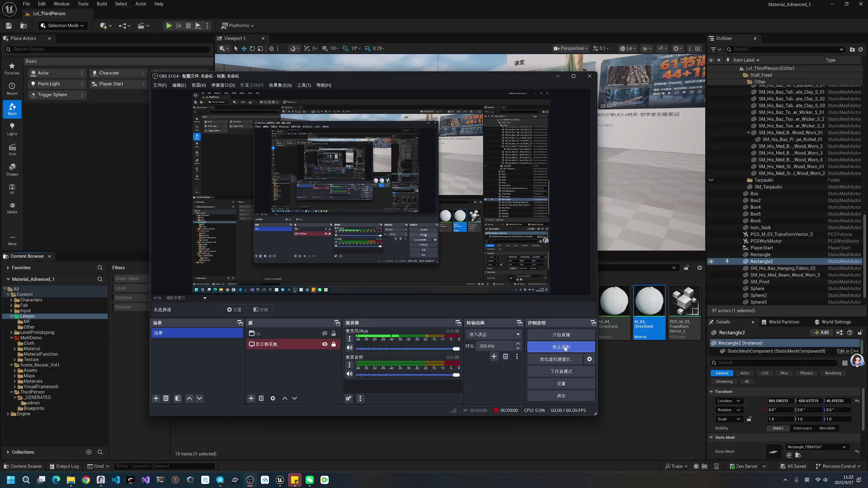Screen dimensions: 868x488
Task: Open Outliner settings gear icon
Action: 861,49
